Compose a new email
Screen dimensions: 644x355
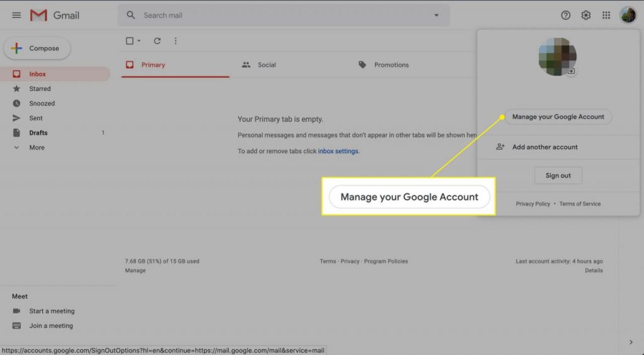pyautogui.click(x=37, y=48)
